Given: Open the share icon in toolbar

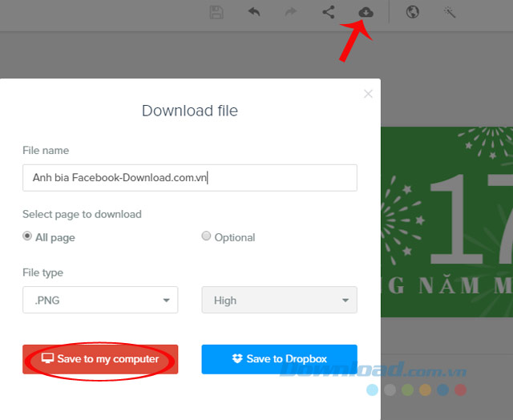Looking at the screenshot, I should 329,12.
